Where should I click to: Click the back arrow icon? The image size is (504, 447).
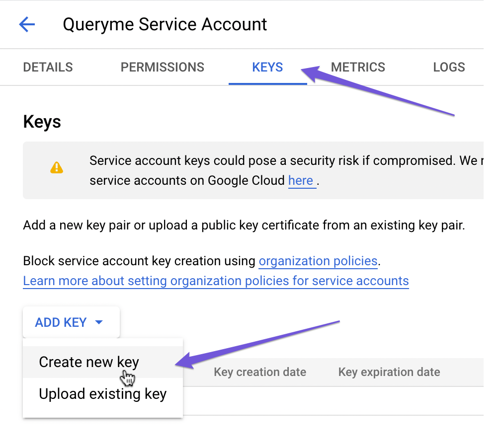[x=27, y=24]
